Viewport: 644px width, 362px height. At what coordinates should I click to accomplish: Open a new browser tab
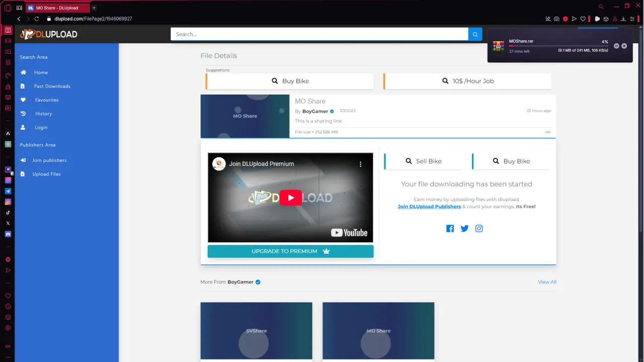tap(94, 8)
